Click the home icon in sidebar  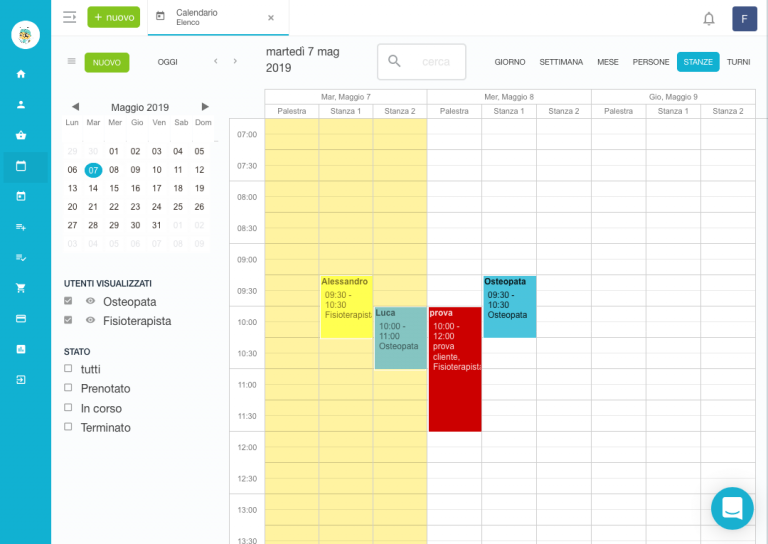(21, 74)
